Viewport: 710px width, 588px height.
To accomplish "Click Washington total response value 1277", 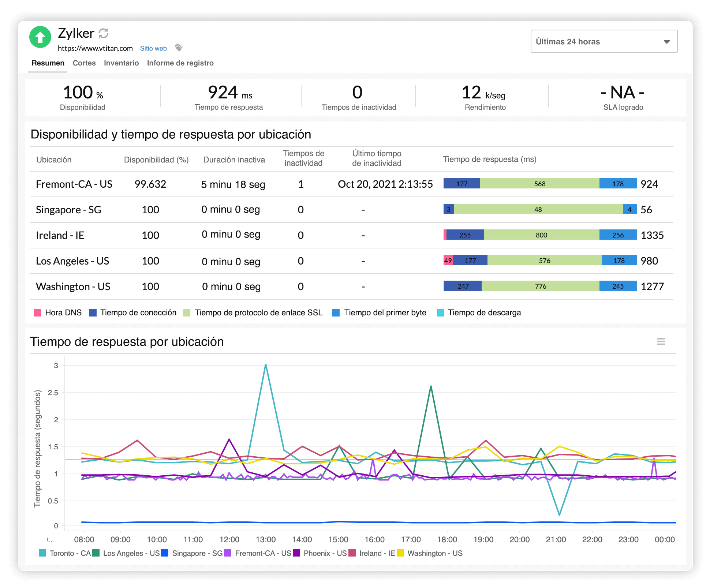I will pos(652,286).
